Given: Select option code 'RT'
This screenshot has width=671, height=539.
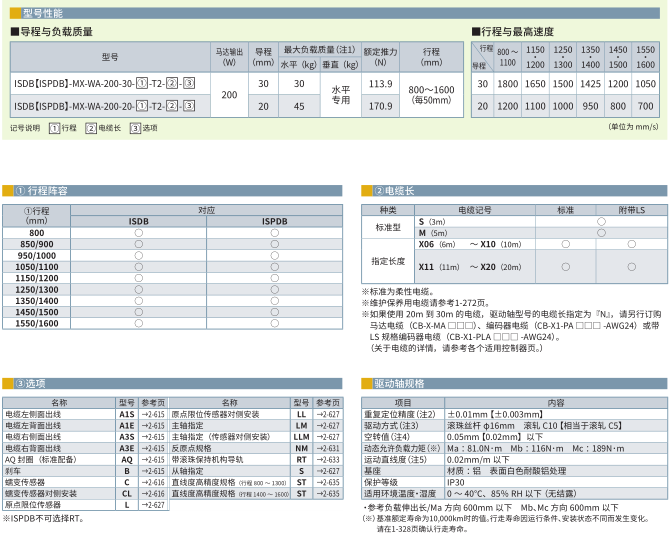Looking at the screenshot, I should (x=301, y=459).
